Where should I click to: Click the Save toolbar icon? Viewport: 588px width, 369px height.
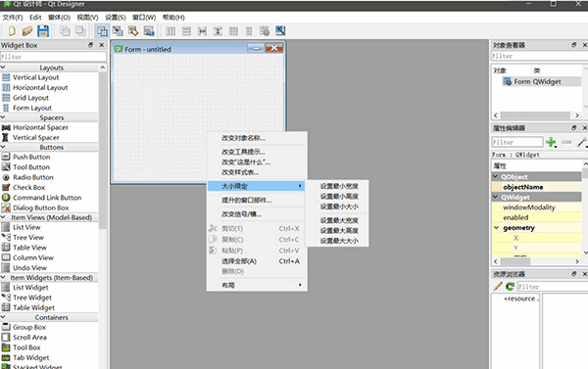coord(43,31)
